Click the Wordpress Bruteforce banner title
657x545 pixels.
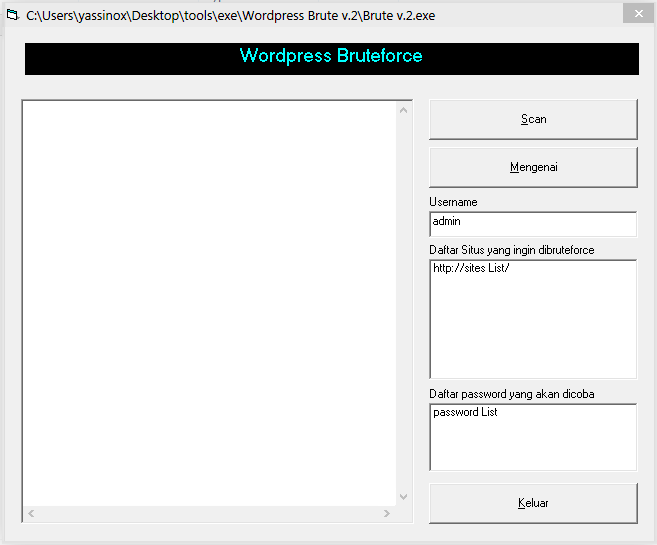[331, 56]
